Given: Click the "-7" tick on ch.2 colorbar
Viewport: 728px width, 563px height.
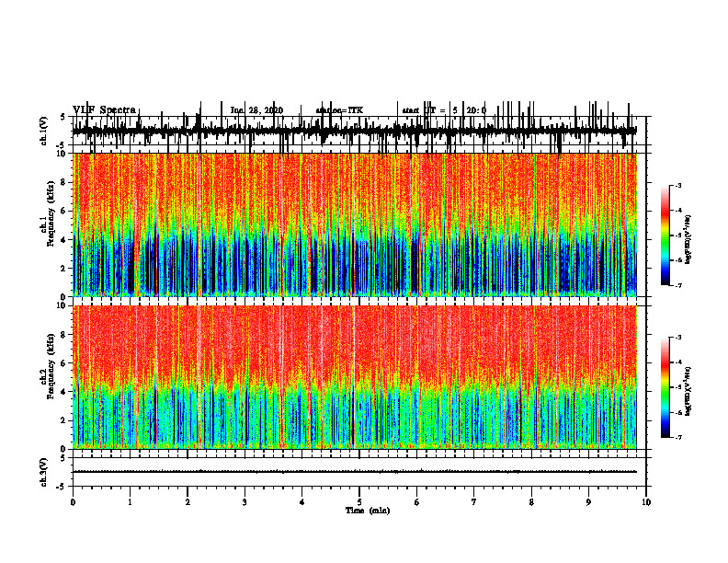Looking at the screenshot, I should (677, 438).
